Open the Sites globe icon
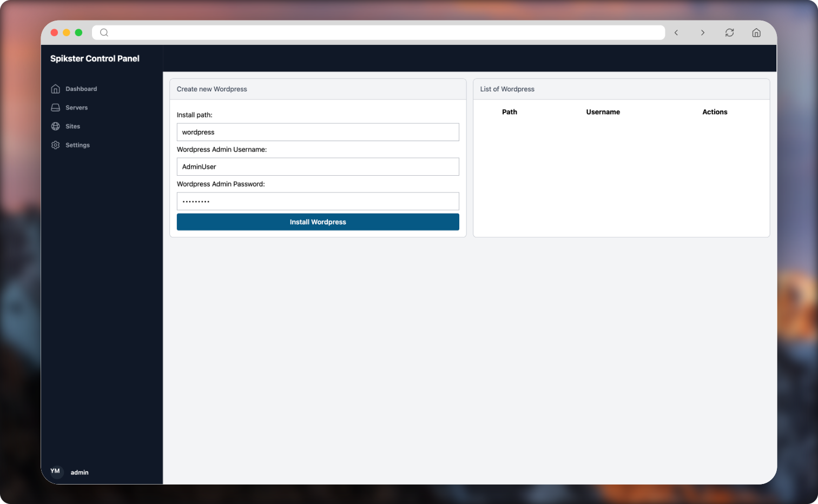This screenshot has height=504, width=818. [55, 127]
